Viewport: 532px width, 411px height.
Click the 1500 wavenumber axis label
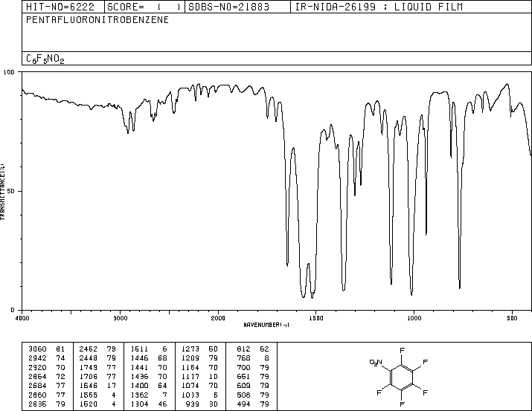316,318
